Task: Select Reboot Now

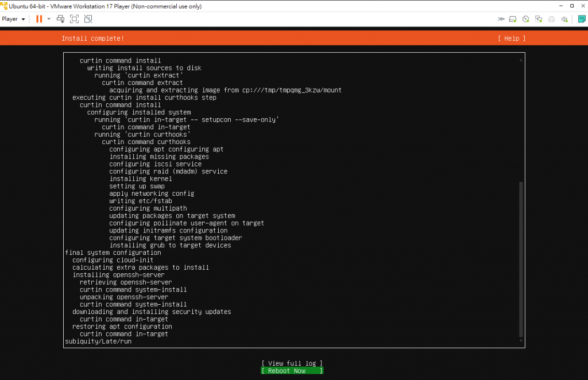Action: tap(292, 371)
